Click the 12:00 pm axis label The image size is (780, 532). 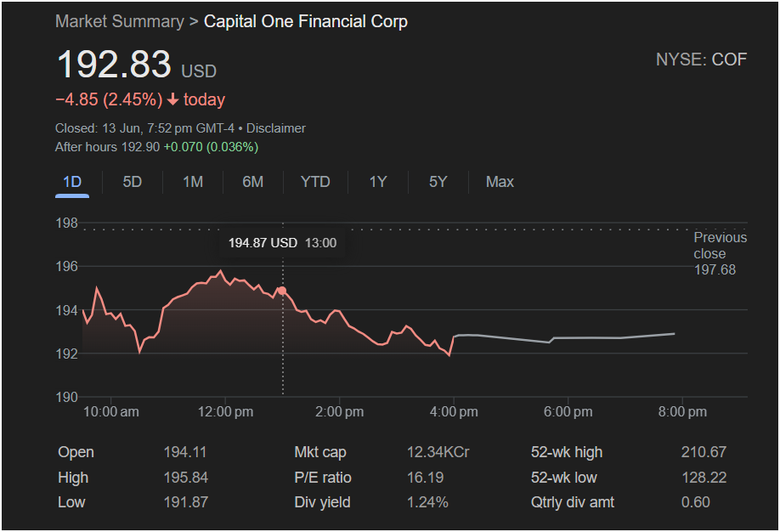[225, 412]
